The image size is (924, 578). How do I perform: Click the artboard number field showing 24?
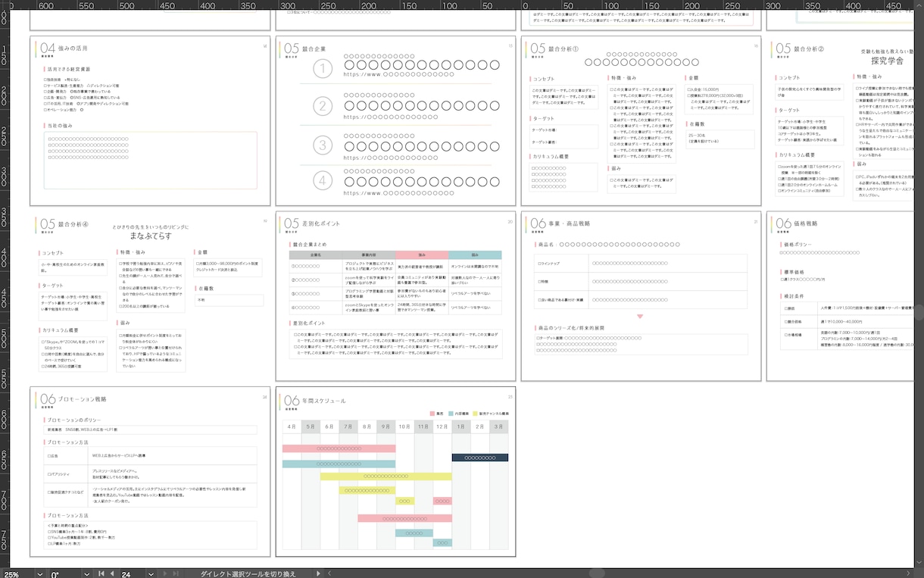tap(134, 573)
